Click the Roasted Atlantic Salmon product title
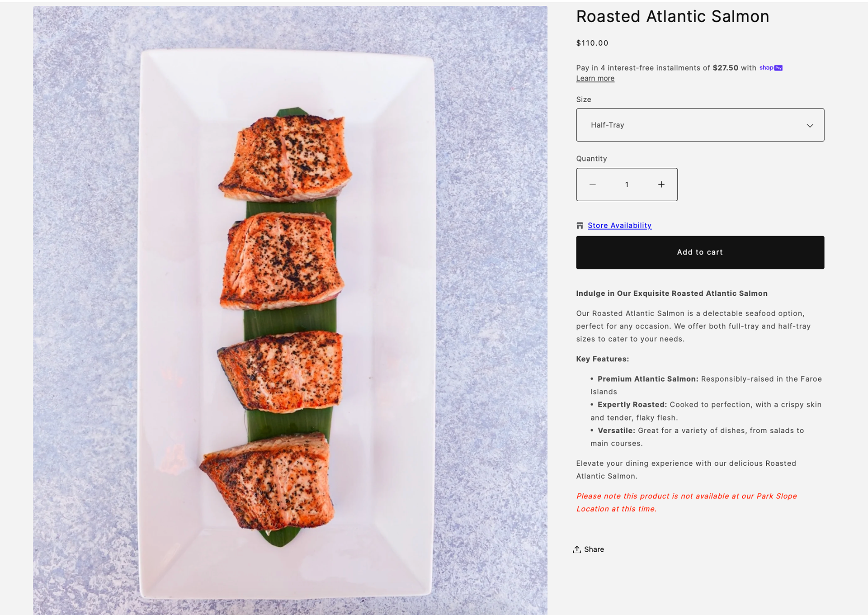Image resolution: width=868 pixels, height=615 pixels. (x=672, y=17)
